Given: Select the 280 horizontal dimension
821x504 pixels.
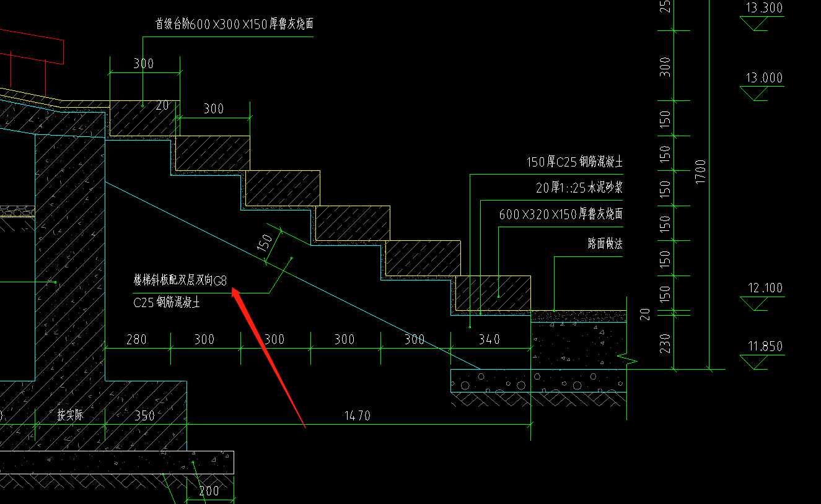Looking at the screenshot, I should 136,339.
